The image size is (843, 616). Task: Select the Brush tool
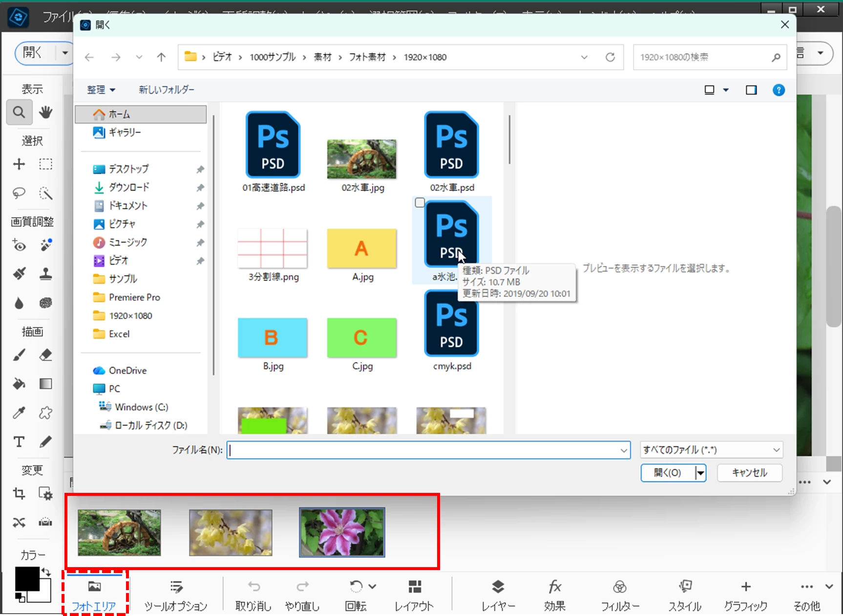pos(19,355)
